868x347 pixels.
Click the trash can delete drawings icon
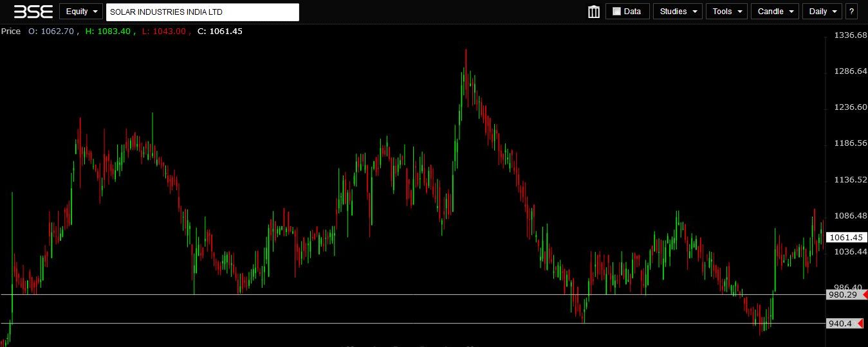pyautogui.click(x=593, y=12)
